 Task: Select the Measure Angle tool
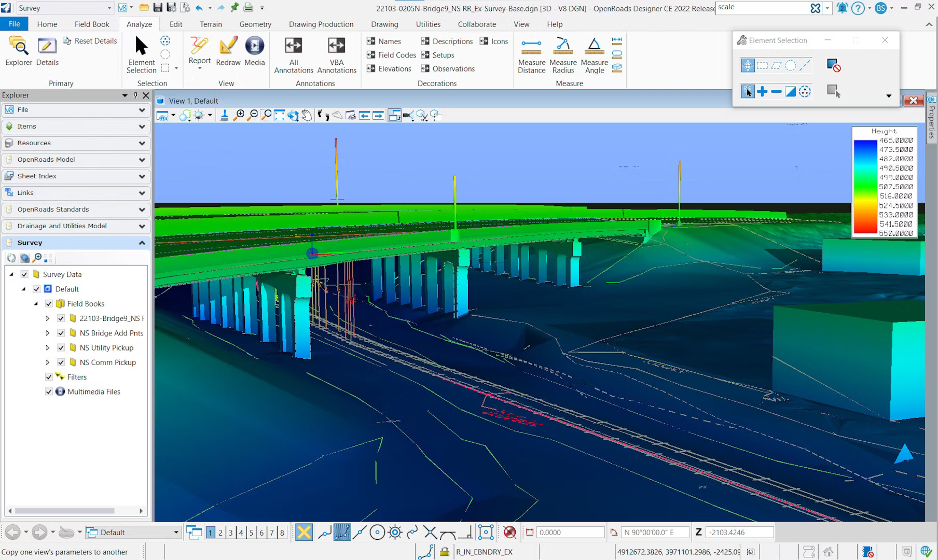click(594, 55)
